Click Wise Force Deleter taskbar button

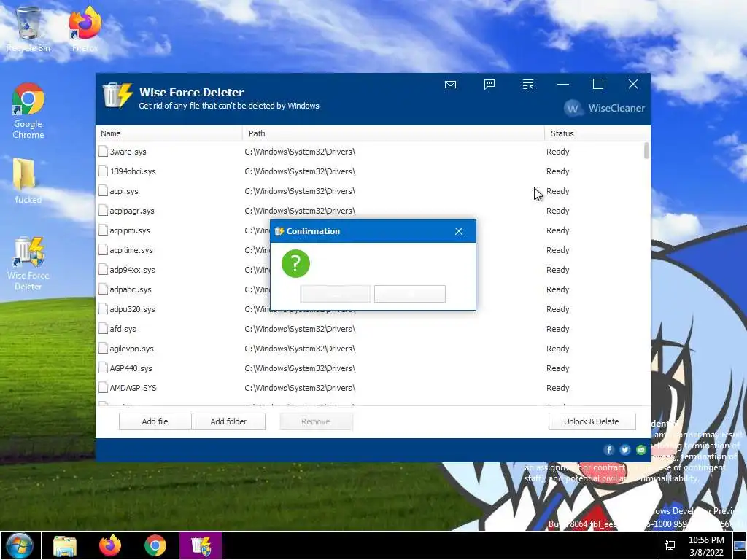pyautogui.click(x=201, y=545)
